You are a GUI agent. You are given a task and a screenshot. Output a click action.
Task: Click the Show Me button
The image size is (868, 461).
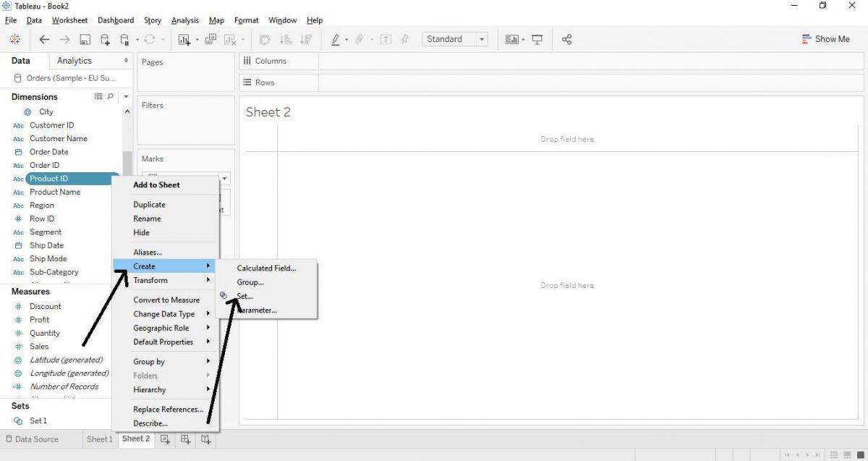(825, 39)
